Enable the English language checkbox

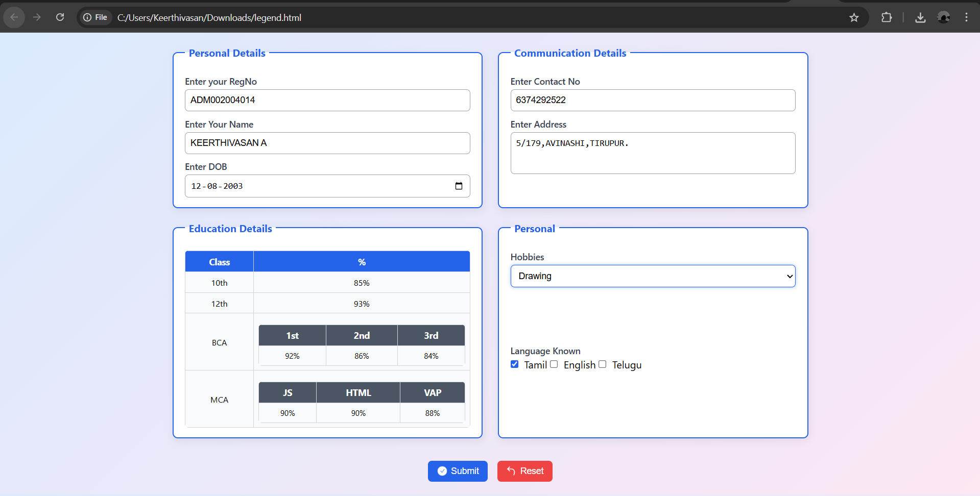554,364
